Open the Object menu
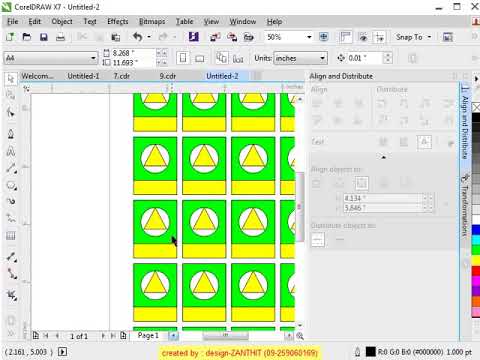 62,22
